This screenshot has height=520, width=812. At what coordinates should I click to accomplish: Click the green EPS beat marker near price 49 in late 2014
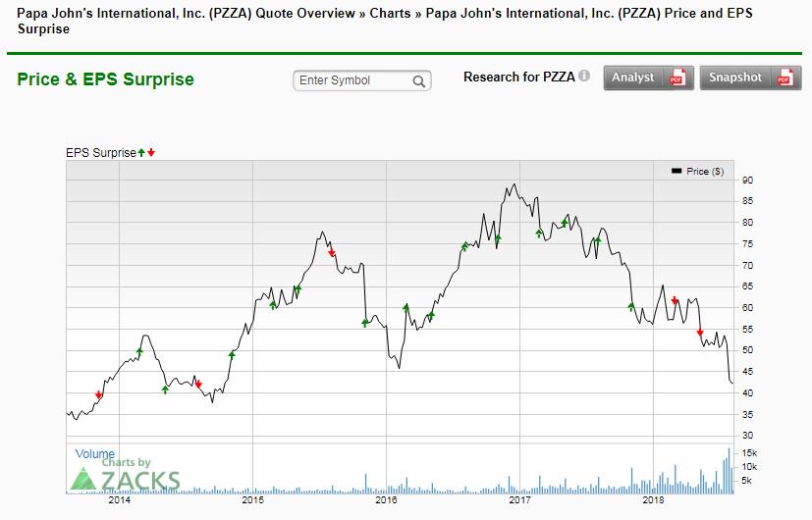(232, 354)
